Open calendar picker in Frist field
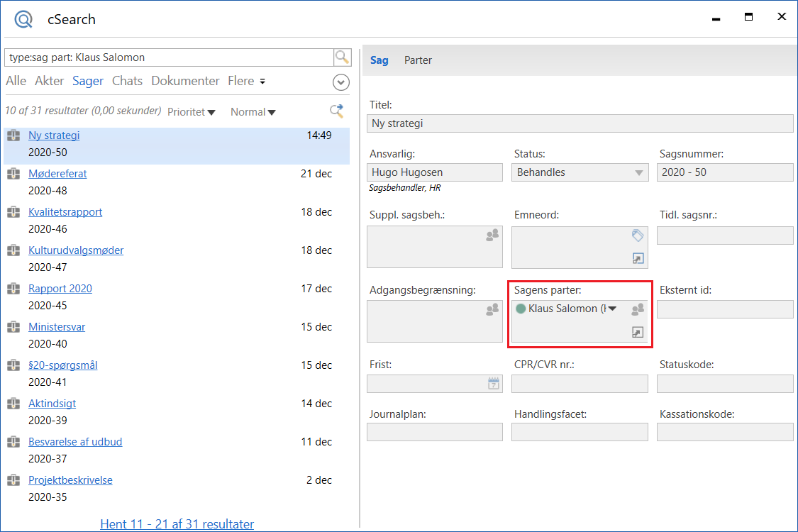This screenshot has width=798, height=532. pos(494,384)
